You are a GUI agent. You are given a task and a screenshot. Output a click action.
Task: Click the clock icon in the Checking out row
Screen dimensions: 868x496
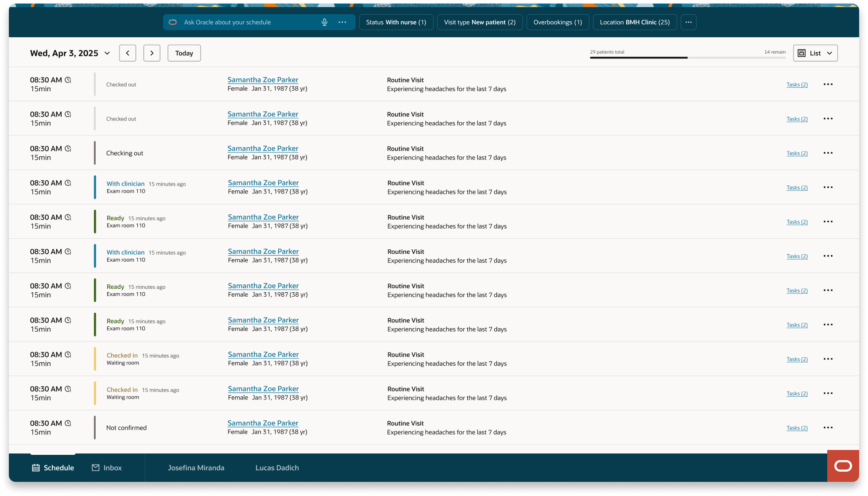(x=68, y=148)
